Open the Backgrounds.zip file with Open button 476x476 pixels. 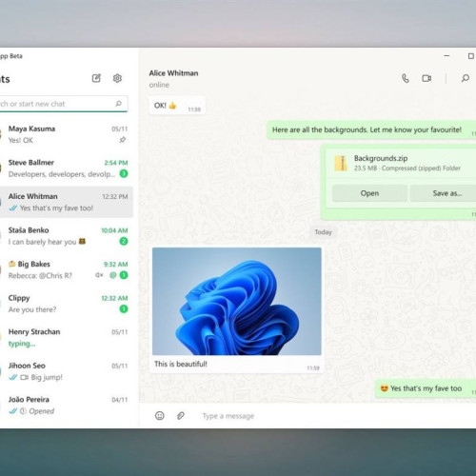pyautogui.click(x=369, y=193)
